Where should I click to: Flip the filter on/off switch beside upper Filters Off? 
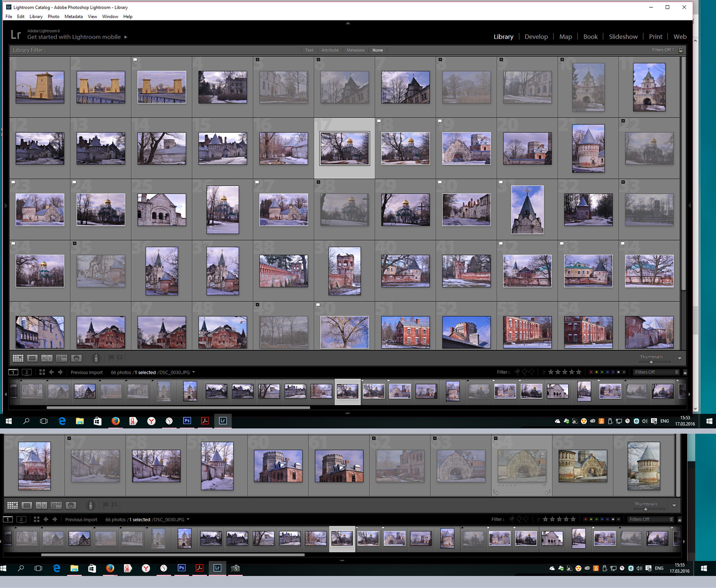(x=685, y=372)
